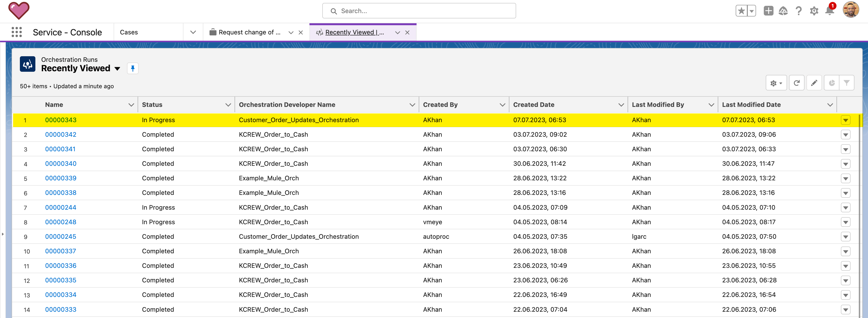Screen dimensions: 868x318
Task: Open orchestration run 00000343
Action: 61,120
